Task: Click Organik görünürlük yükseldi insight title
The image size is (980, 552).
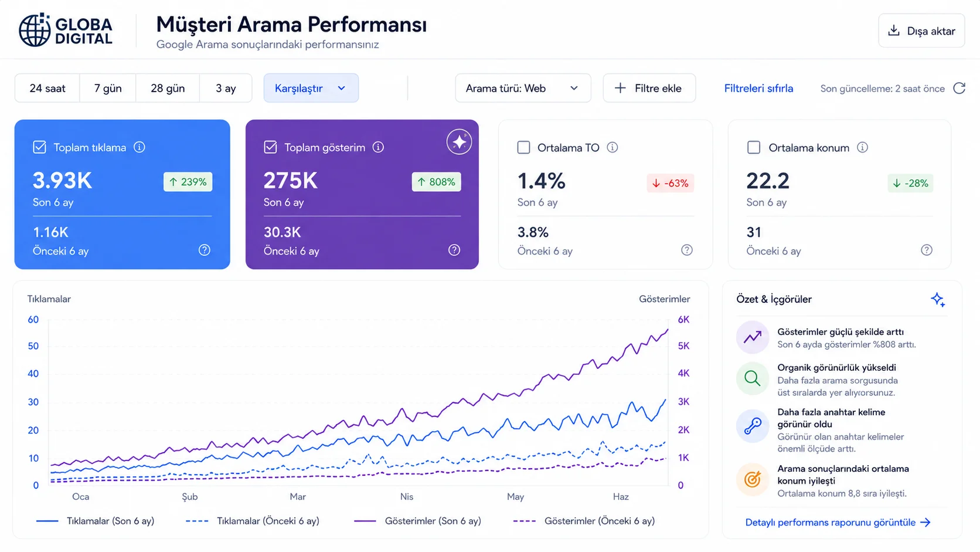Action: pos(837,368)
